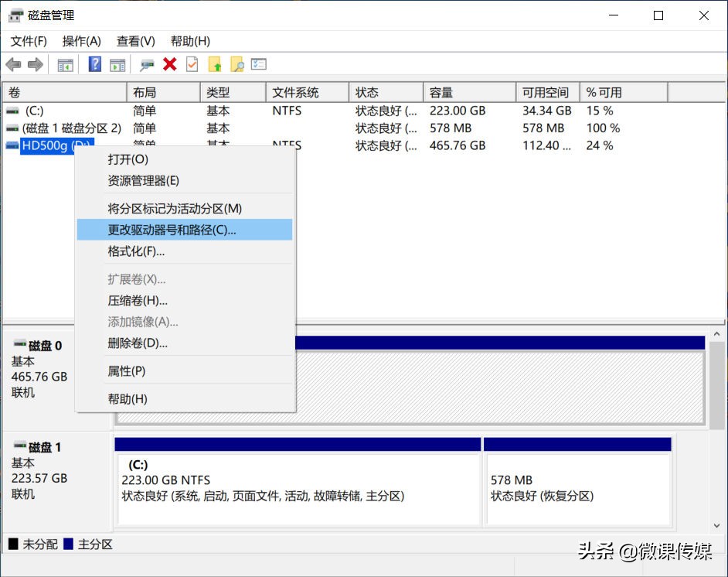Click the 磁盘 1 disk icon
Image resolution: width=728 pixels, height=577 pixels.
[x=19, y=446]
